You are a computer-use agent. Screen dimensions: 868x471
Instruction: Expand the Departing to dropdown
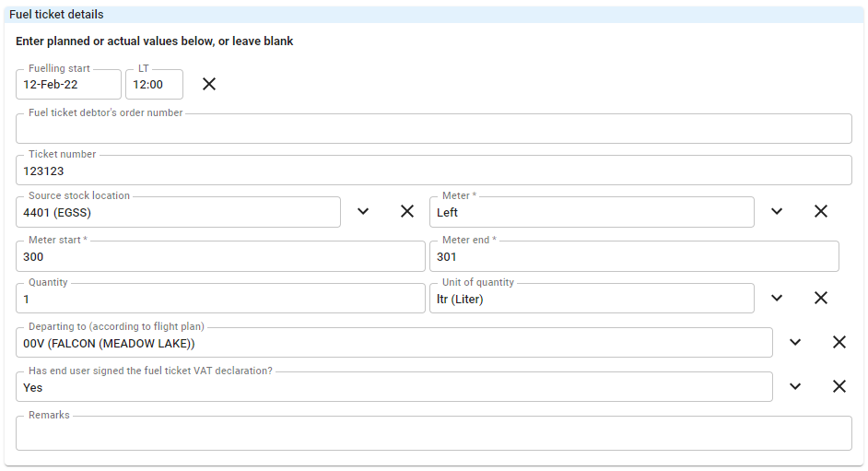tap(795, 342)
